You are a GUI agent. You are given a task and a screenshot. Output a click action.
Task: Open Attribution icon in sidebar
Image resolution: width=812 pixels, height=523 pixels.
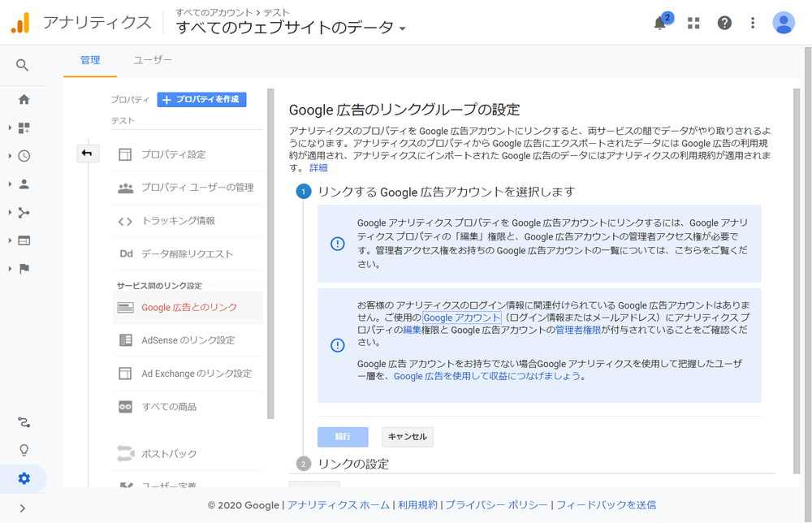point(24,422)
